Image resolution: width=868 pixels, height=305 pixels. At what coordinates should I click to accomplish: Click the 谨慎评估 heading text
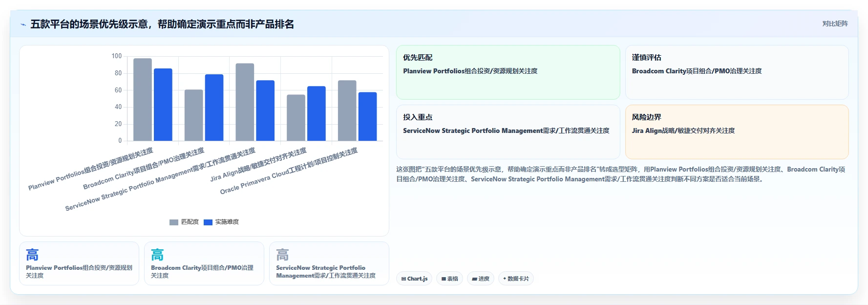[647, 58]
